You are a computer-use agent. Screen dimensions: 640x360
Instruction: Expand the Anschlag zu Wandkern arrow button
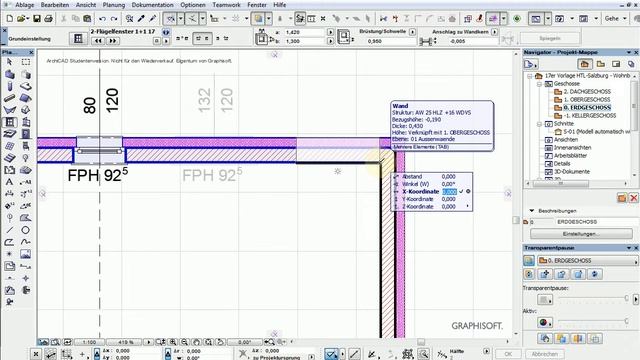(495, 31)
